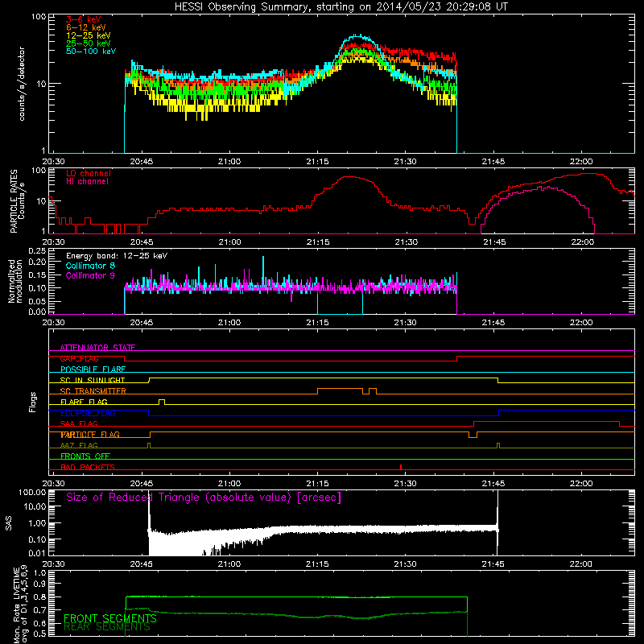The height and width of the screenshot is (644, 644).
Task: Click the FRONT SEGMENTS legend label
Action: pyautogui.click(x=110, y=618)
